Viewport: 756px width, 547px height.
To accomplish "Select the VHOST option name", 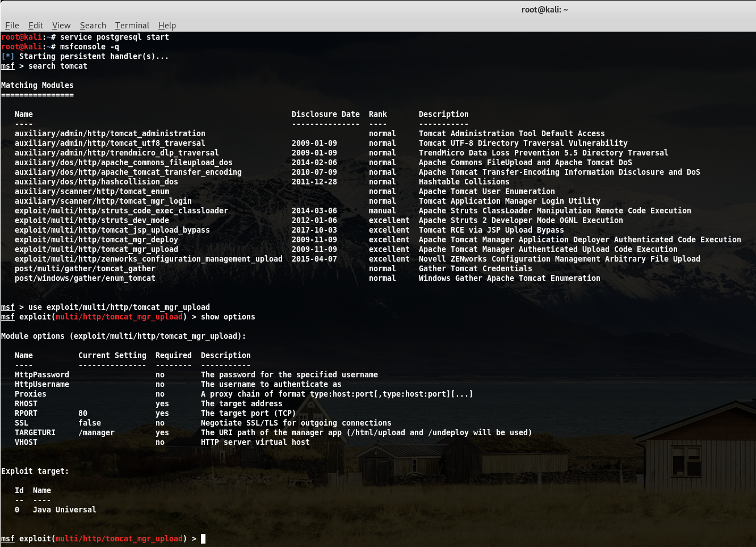I will coord(26,442).
